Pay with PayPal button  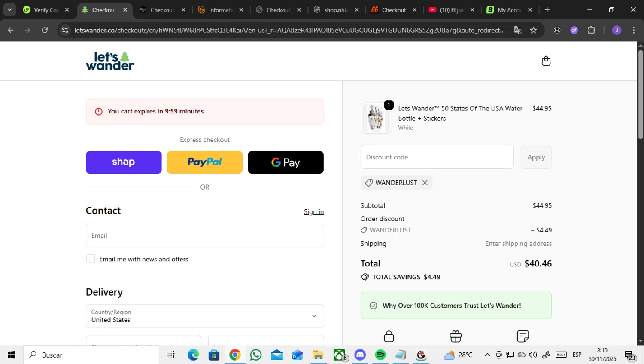click(204, 162)
